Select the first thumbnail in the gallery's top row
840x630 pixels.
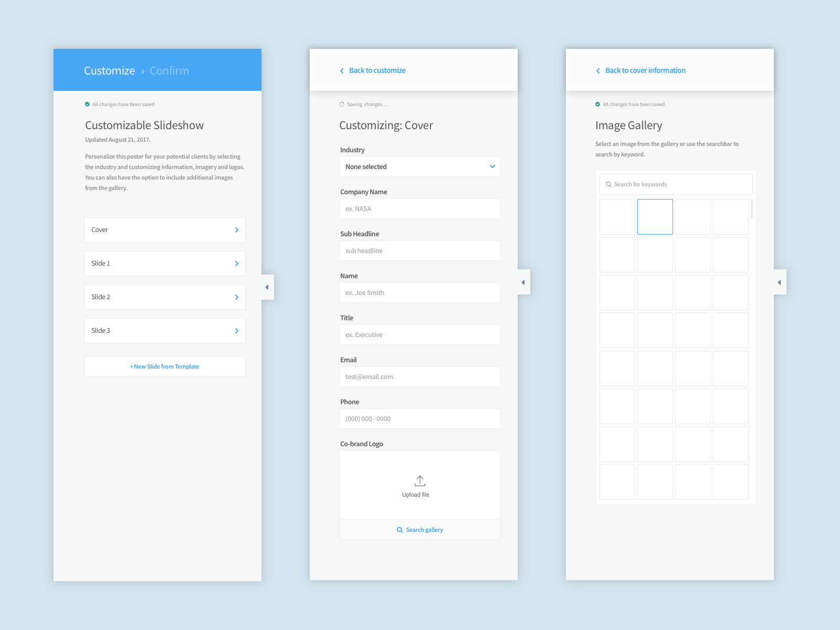(617, 217)
